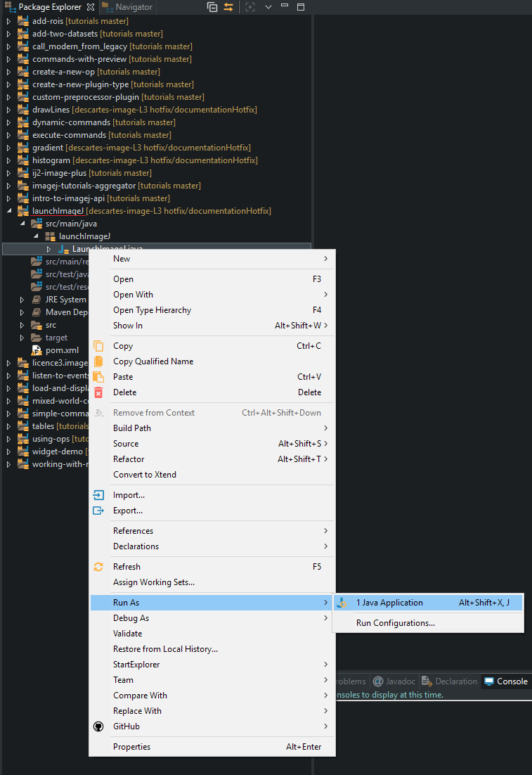Expand the JRE System Library node
Viewport: 532px width, 775px height.
tap(22, 300)
